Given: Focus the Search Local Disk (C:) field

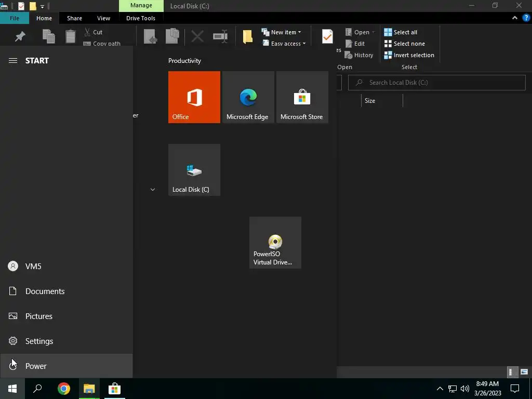Looking at the screenshot, I should coord(436,83).
